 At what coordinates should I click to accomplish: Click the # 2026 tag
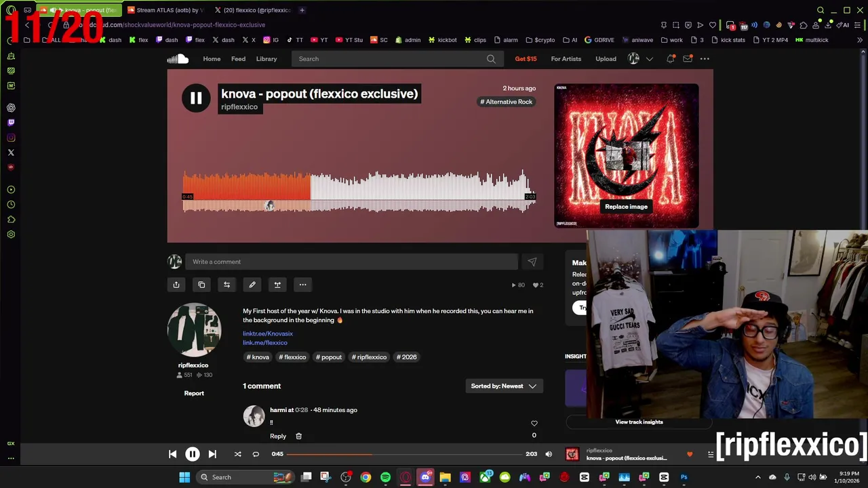pyautogui.click(x=407, y=357)
